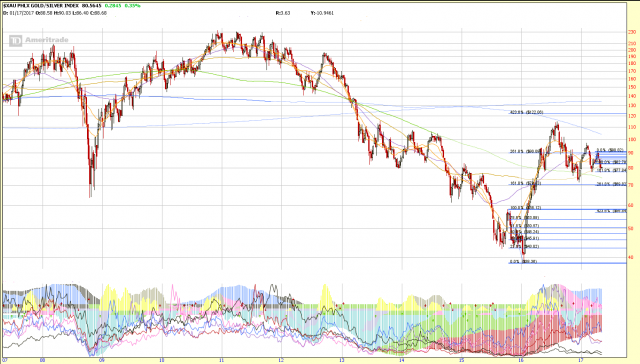Click the 80 price axis label
This screenshot has height=364, width=640.
(631, 168)
